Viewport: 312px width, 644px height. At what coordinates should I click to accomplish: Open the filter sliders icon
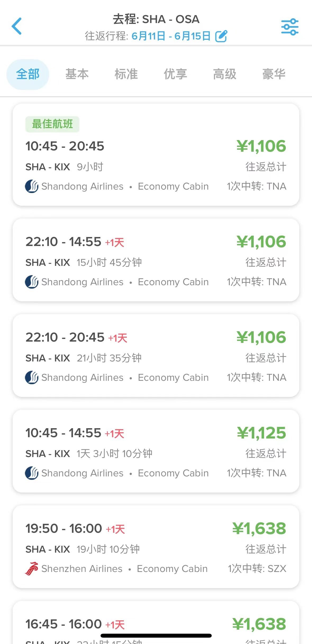[290, 27]
